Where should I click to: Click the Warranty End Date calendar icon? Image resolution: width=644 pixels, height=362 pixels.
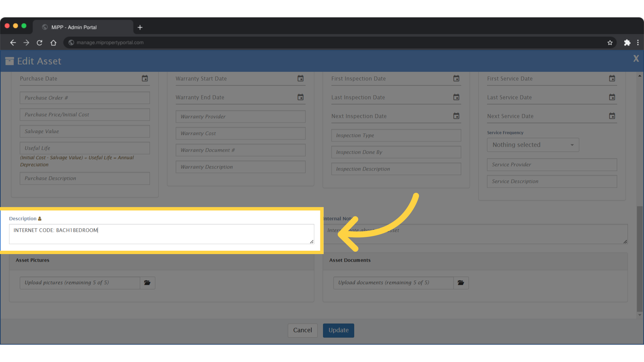coord(300,97)
